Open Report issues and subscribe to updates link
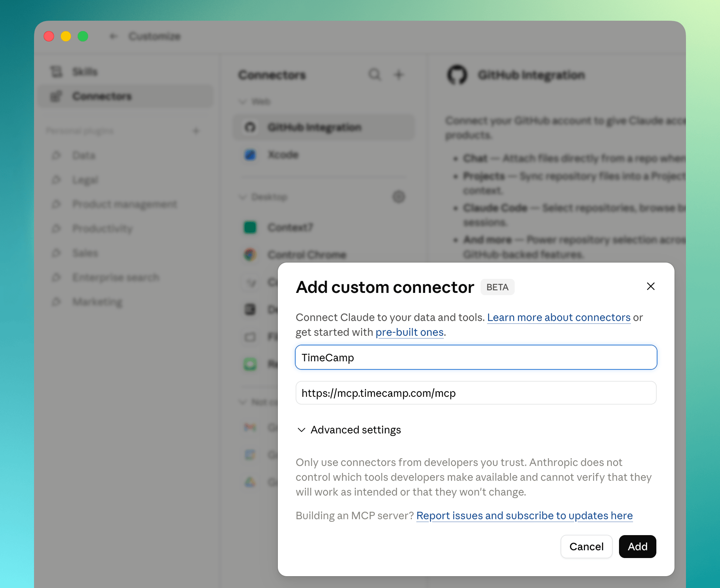This screenshot has height=588, width=720. coord(524,516)
